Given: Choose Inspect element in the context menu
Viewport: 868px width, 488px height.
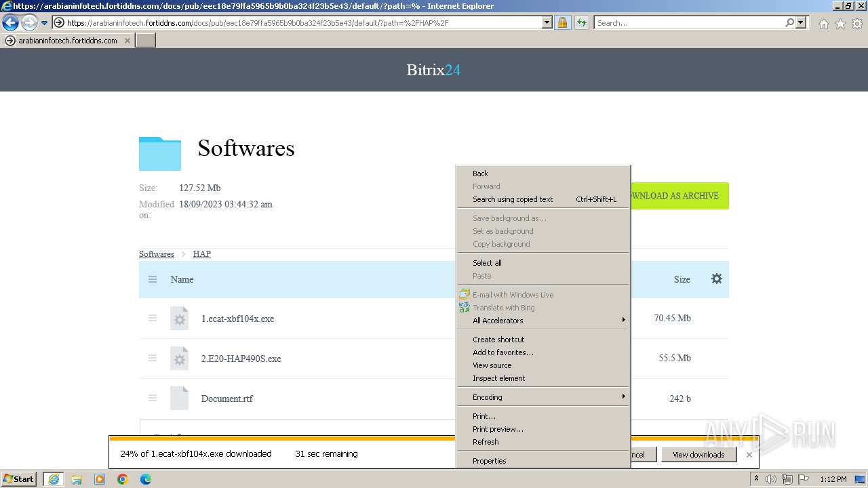Looking at the screenshot, I should [544, 378].
